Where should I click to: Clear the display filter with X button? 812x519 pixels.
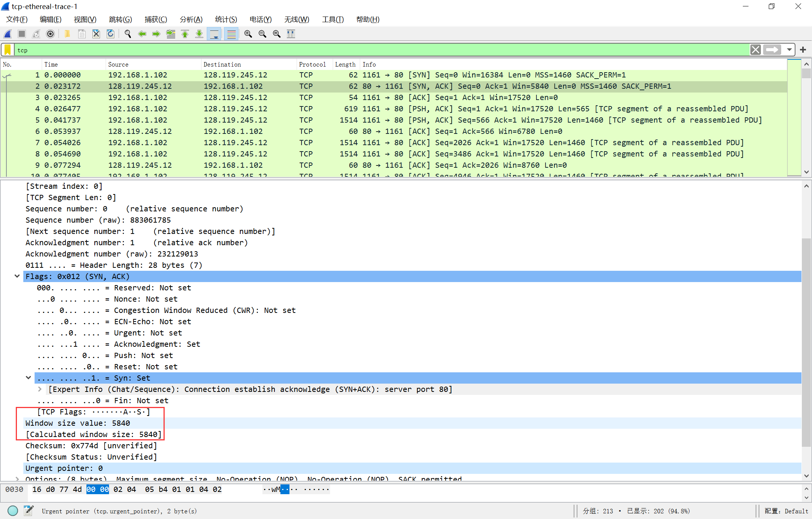point(756,50)
